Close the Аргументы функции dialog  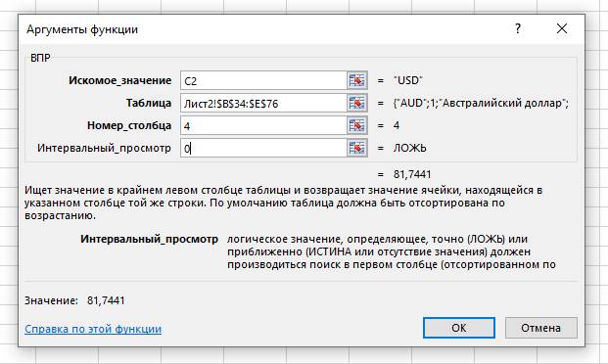(x=562, y=28)
